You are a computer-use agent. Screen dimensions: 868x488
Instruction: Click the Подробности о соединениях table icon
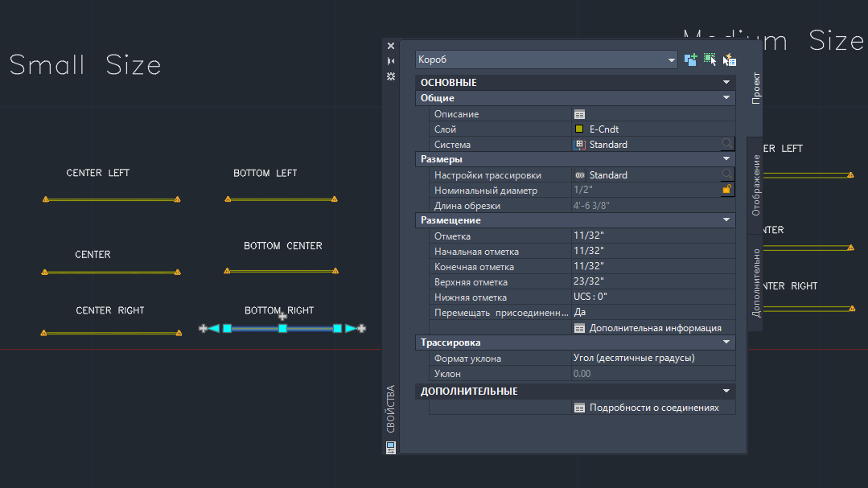[579, 408]
